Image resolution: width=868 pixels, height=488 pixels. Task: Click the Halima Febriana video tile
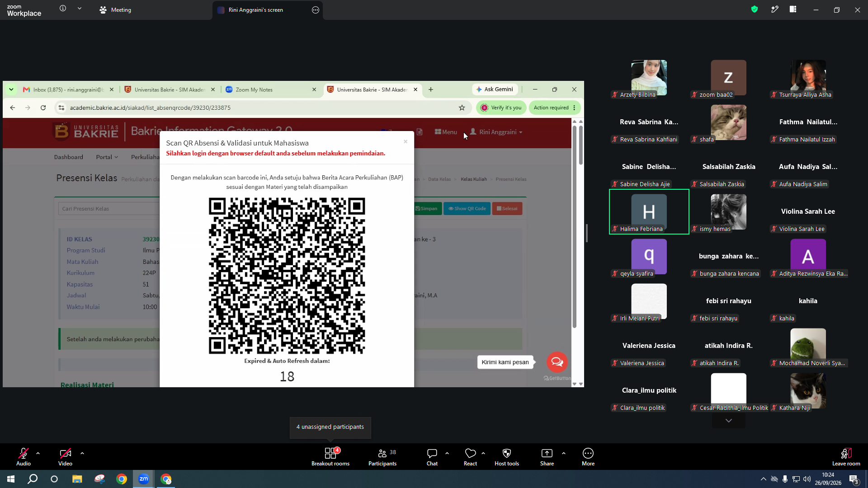tap(649, 212)
